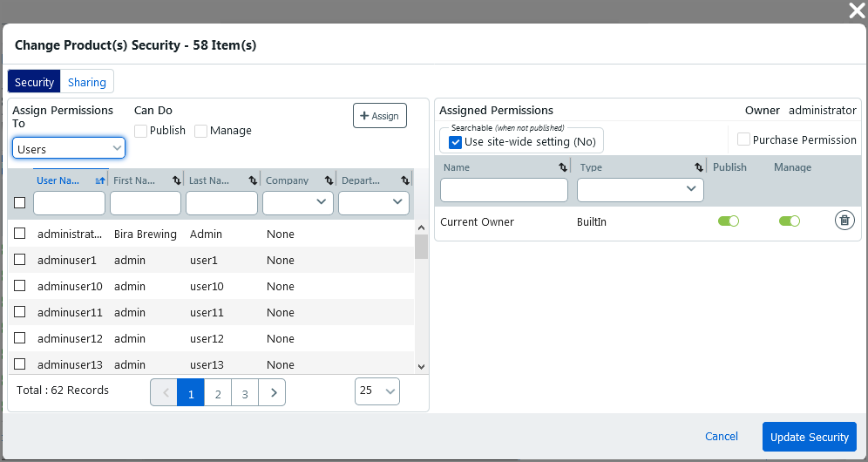Sort by Last Name column arrows
The height and width of the screenshot is (462, 868).
(253, 180)
